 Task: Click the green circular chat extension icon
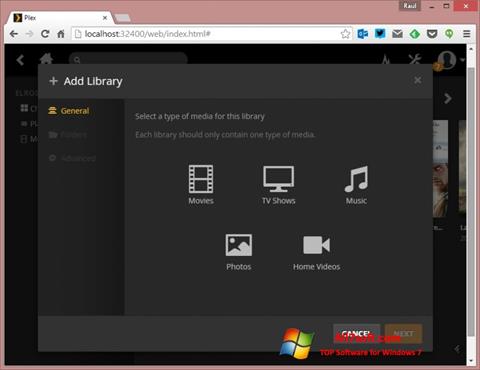[x=449, y=34]
